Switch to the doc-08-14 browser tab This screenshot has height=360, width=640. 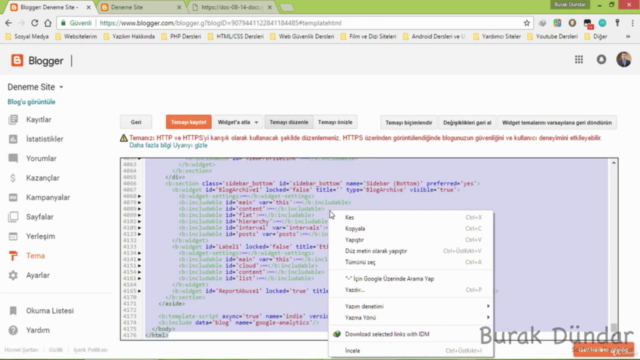[233, 7]
